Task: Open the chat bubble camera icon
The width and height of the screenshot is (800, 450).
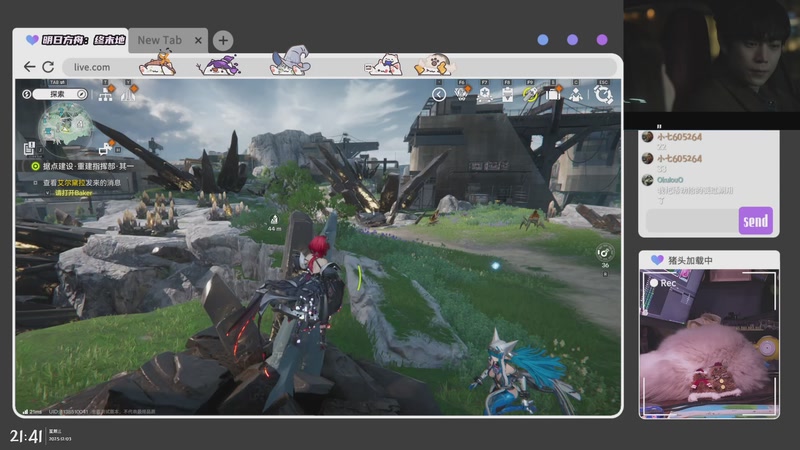Action: click(x=105, y=148)
